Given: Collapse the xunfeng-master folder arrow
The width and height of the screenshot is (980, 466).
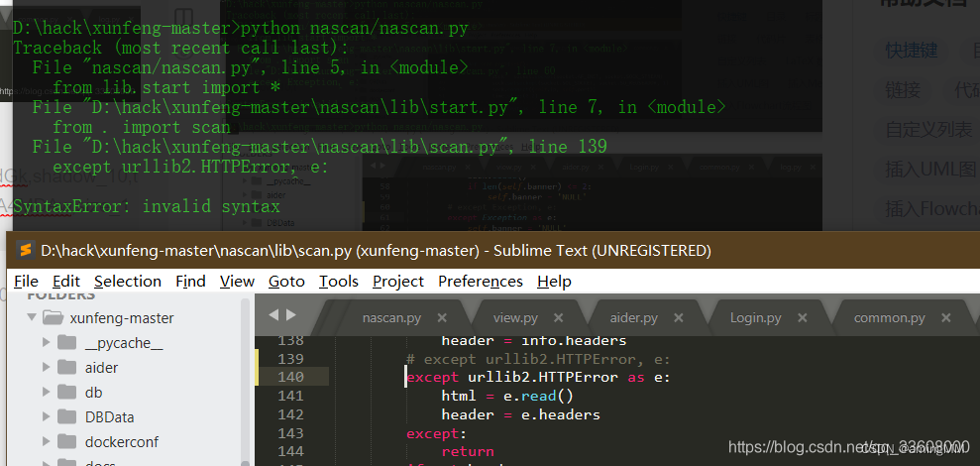Looking at the screenshot, I should coord(32,317).
